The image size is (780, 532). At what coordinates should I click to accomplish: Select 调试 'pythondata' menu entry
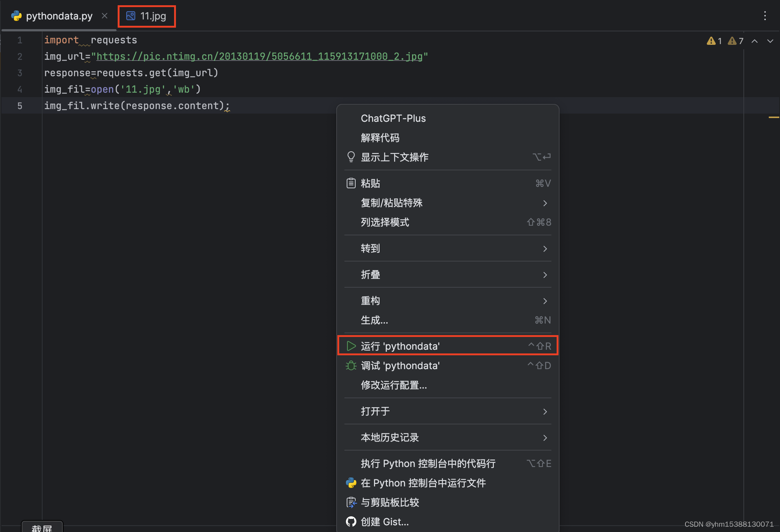(x=448, y=366)
